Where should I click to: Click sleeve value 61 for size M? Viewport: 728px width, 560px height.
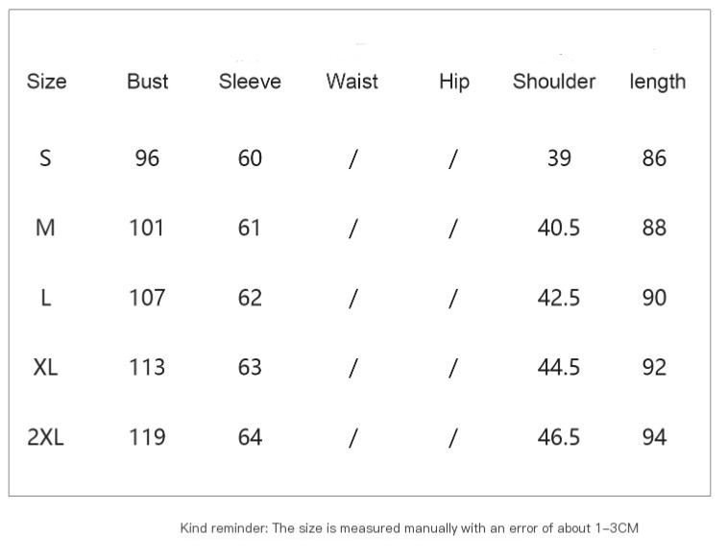click(250, 228)
